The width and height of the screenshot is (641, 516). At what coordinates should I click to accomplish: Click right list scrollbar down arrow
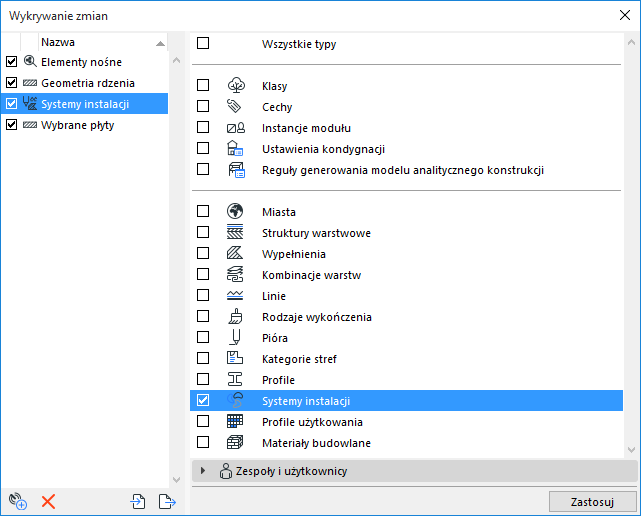click(x=631, y=449)
